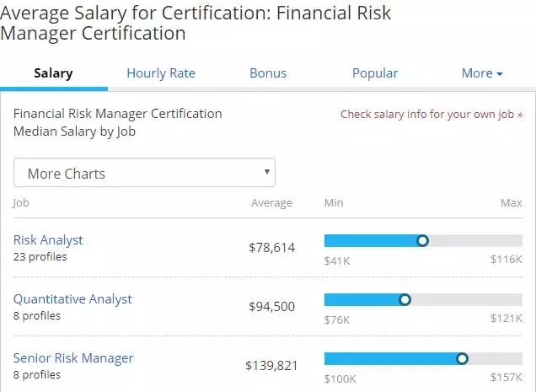The width and height of the screenshot is (536, 392).
Task: Click the Senior Risk Manager range marker
Action: [x=462, y=358]
